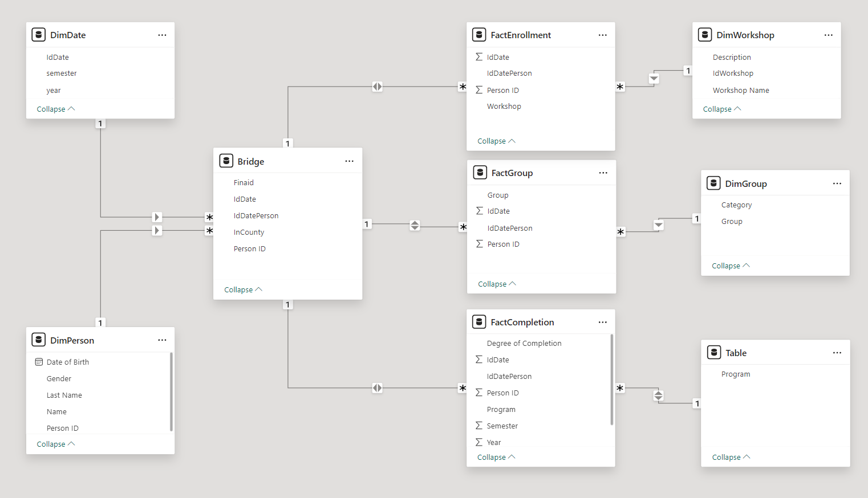Select the Bridge–FactEnrollment relationship direction marker

(377, 87)
